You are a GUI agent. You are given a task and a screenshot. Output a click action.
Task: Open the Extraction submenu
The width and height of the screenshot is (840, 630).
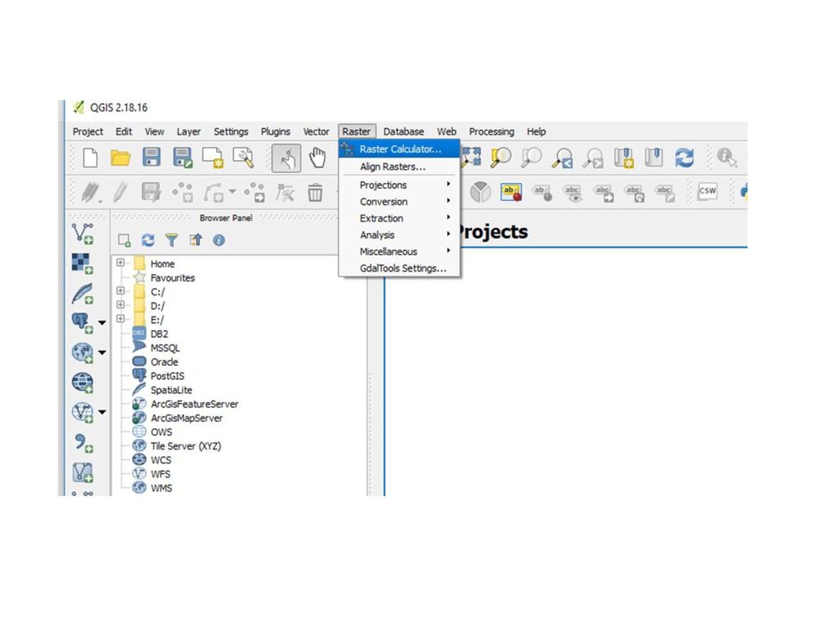[399, 218]
